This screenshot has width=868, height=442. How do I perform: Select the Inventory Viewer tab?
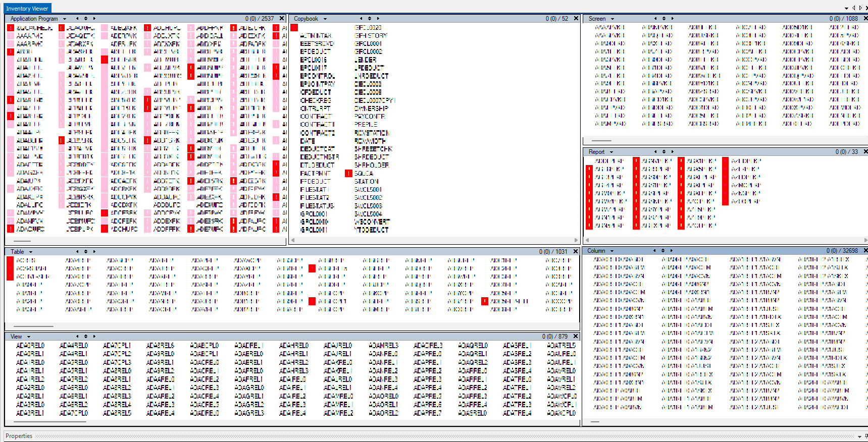27,9
